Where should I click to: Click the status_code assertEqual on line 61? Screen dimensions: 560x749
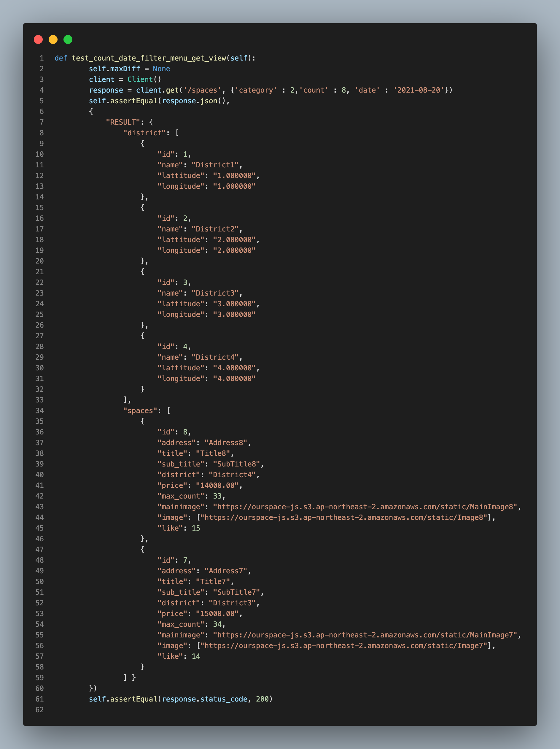(x=181, y=699)
